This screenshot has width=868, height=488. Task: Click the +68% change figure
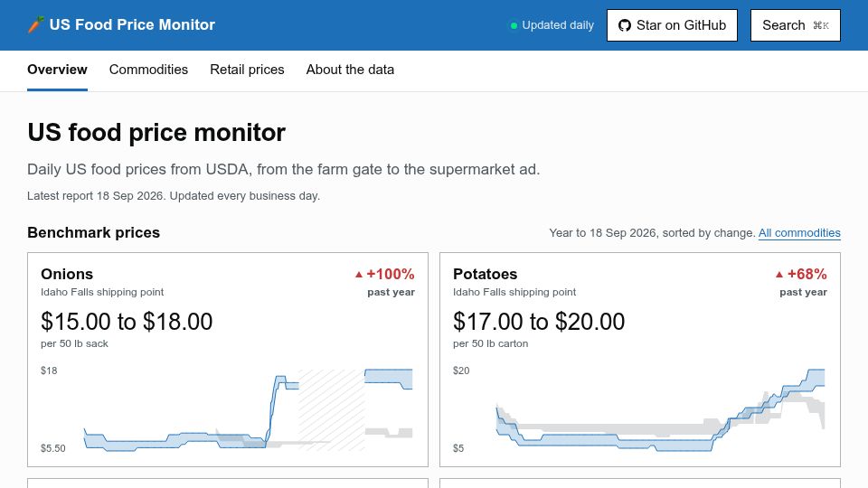807,274
